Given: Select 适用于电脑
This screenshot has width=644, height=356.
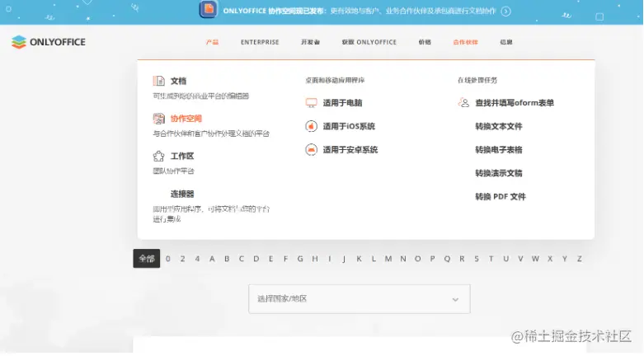Looking at the screenshot, I should click(342, 103).
